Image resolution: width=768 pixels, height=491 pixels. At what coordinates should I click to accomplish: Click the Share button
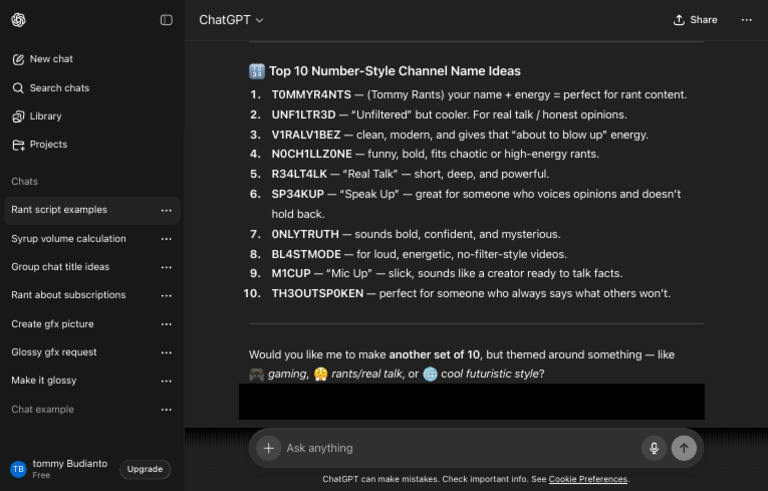(x=695, y=20)
